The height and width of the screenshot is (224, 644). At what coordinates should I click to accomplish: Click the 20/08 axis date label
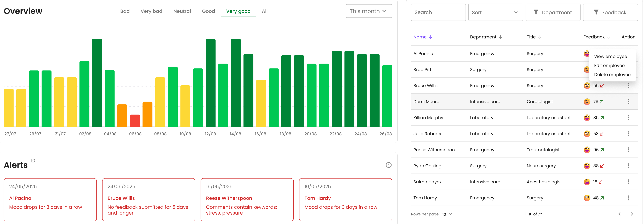point(310,134)
